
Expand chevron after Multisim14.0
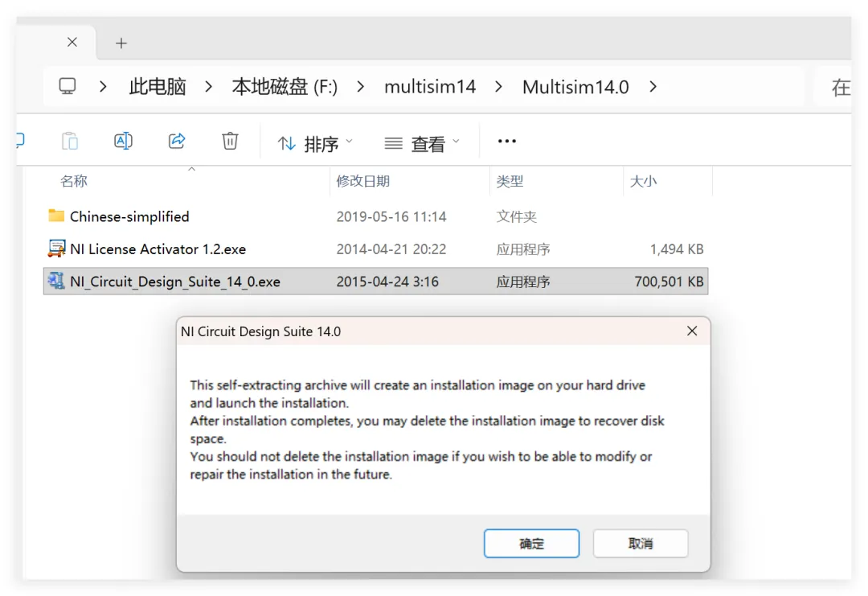653,86
